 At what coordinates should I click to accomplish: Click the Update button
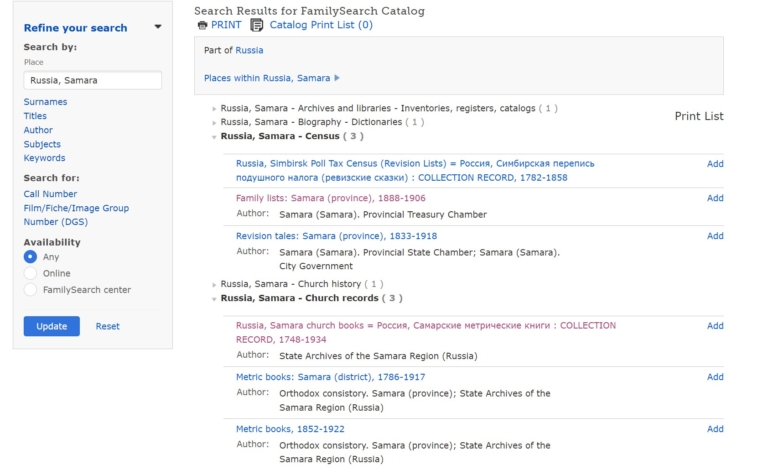[x=51, y=326]
